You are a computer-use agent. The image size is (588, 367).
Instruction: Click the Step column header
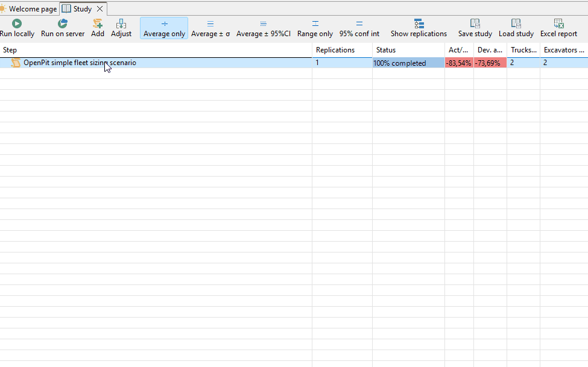tap(156, 50)
